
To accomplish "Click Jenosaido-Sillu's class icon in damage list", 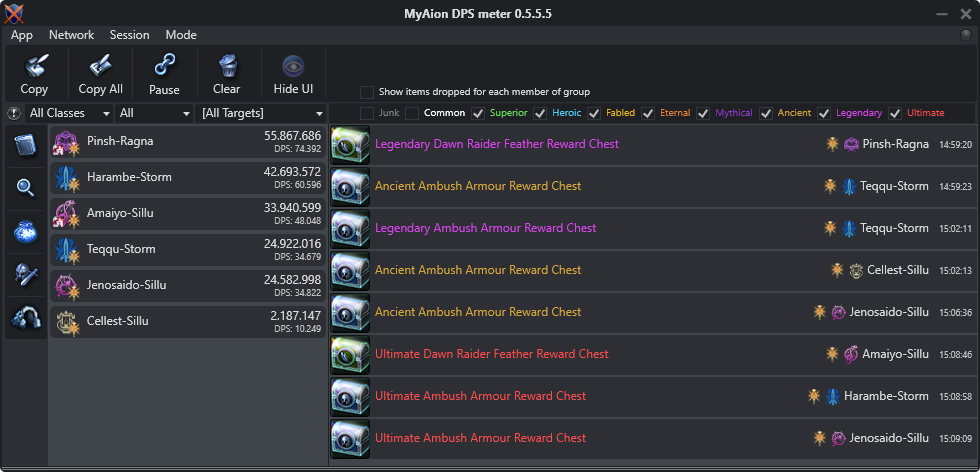I will click(66, 287).
